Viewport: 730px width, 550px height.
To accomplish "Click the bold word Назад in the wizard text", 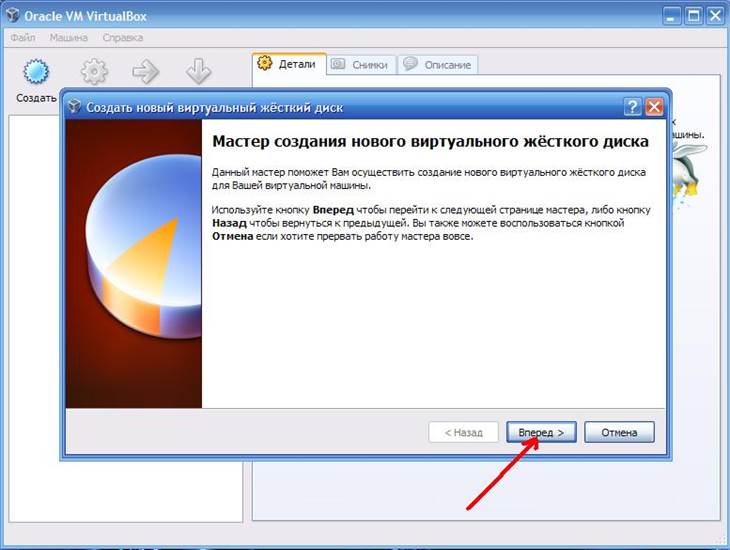I will [x=229, y=223].
